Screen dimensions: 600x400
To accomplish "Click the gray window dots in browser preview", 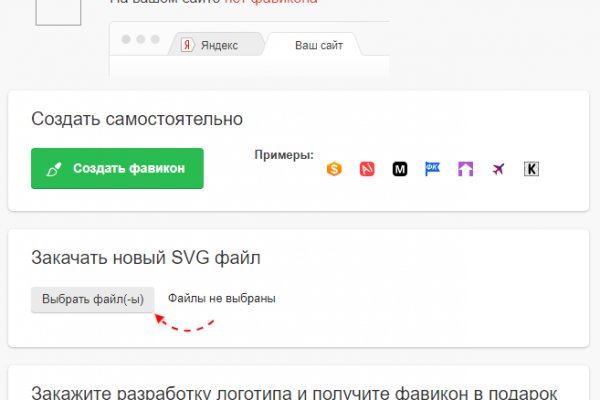I will pos(140,40).
